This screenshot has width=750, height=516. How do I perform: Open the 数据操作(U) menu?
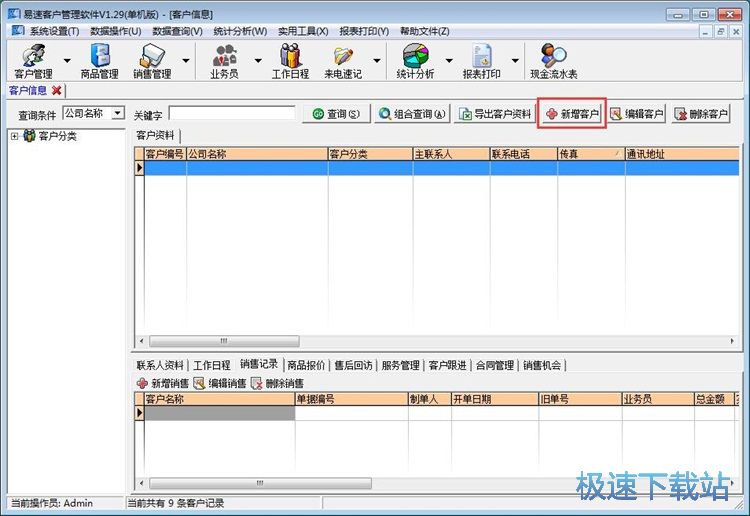click(x=116, y=31)
